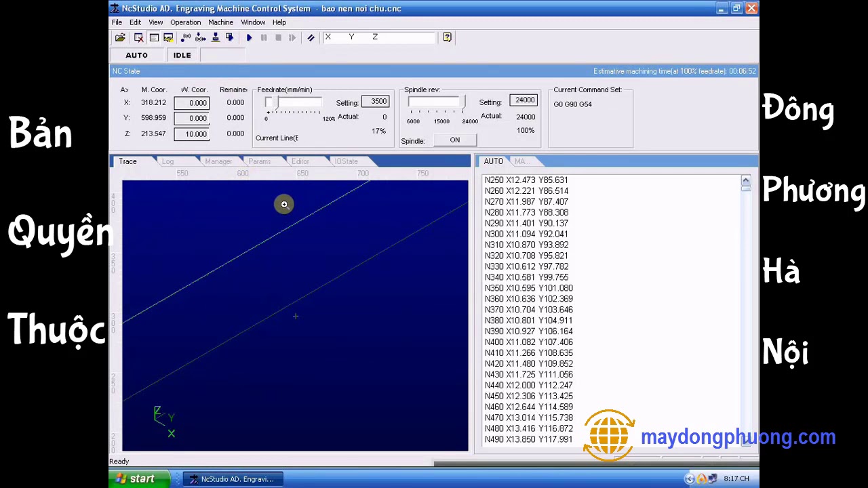Select the Trace tab
This screenshot has width=868, height=488.
point(127,161)
